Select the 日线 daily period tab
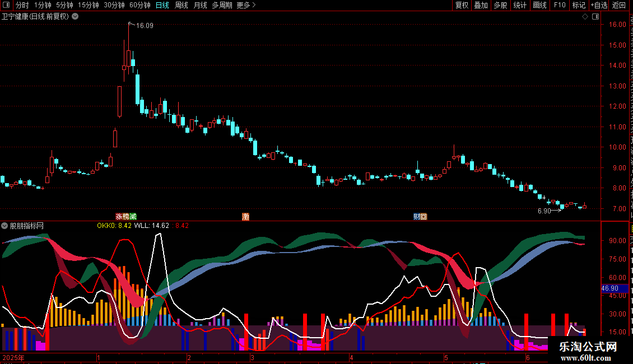 [x=162, y=5]
